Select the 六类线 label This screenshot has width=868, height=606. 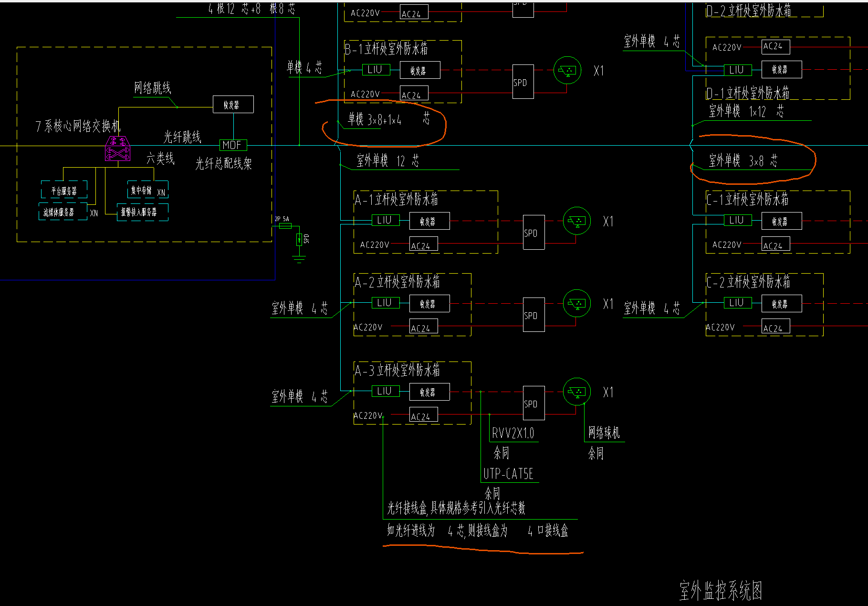pyautogui.click(x=161, y=159)
